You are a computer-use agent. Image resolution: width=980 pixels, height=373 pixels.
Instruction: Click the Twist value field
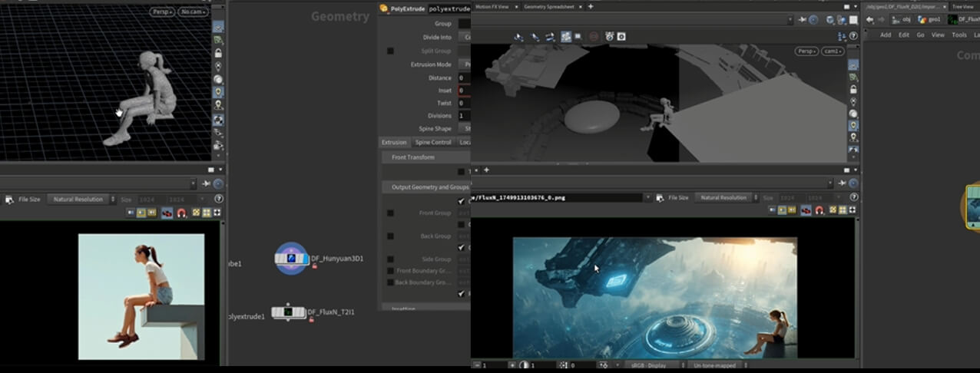pyautogui.click(x=465, y=103)
